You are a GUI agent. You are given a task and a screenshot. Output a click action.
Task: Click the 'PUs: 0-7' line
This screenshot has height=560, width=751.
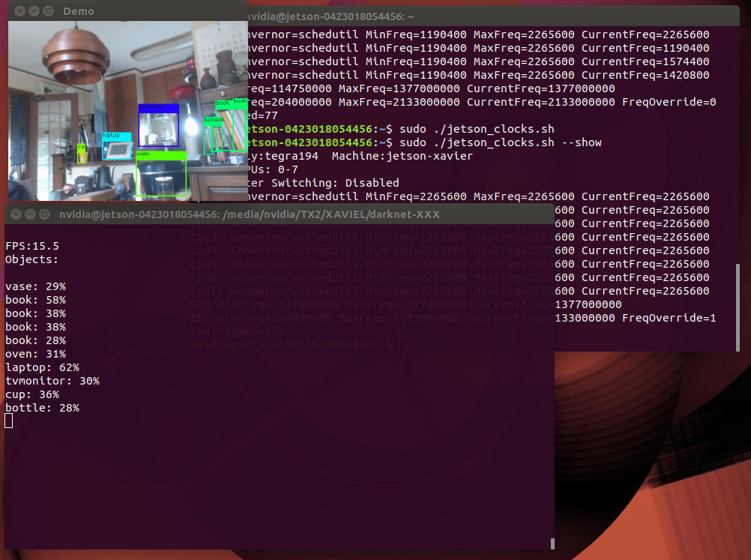click(273, 169)
